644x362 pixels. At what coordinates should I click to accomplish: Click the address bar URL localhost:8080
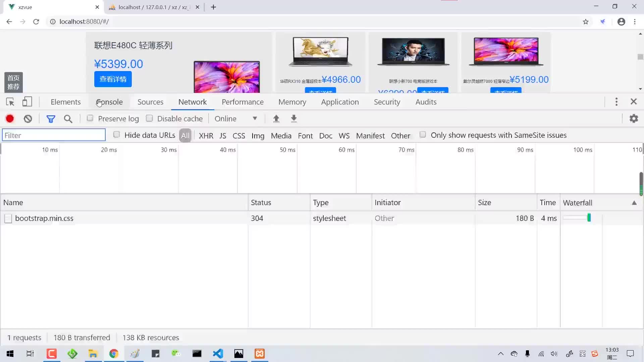click(84, 22)
